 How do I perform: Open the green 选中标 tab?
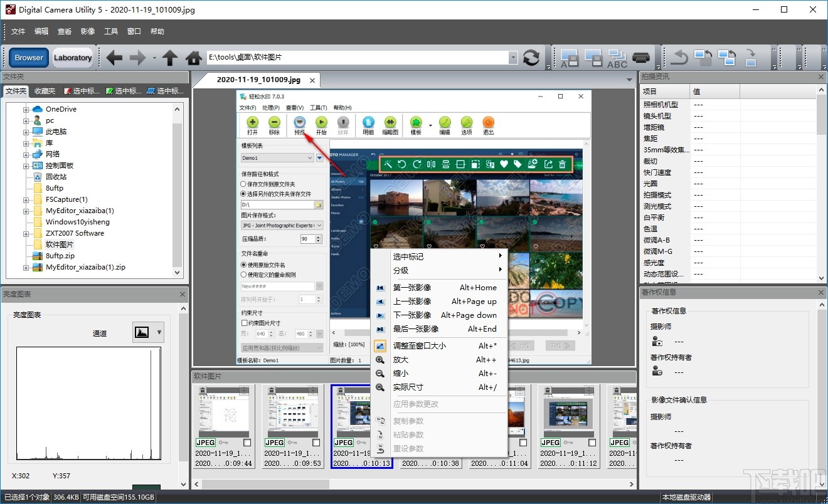click(x=124, y=91)
